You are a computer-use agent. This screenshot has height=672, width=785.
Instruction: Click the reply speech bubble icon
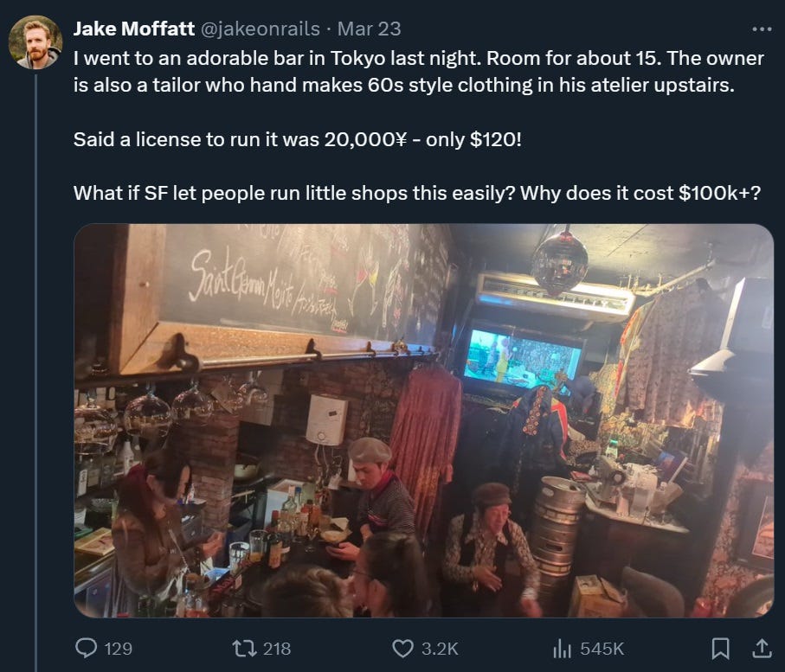[86, 649]
